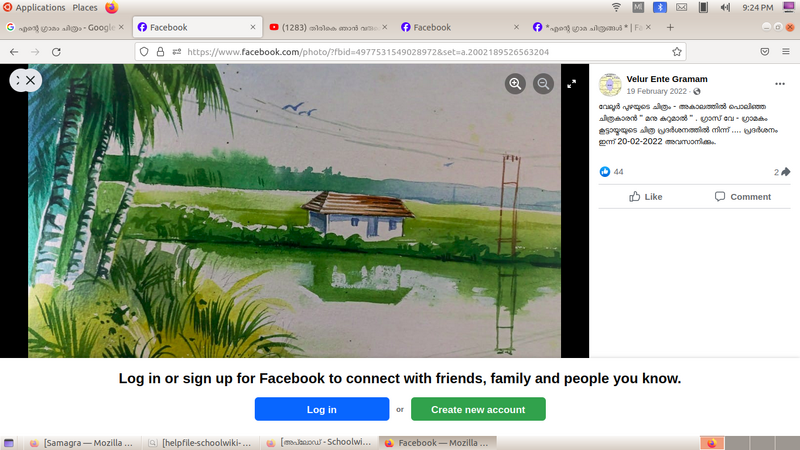
Task: Open the Velur Ente Gramam page
Action: click(x=667, y=79)
